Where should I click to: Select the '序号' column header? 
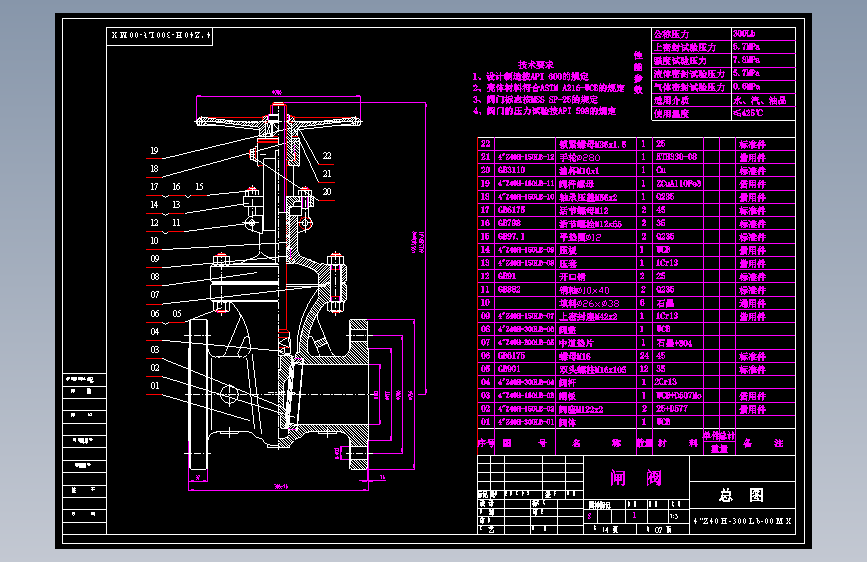pyautogui.click(x=486, y=443)
